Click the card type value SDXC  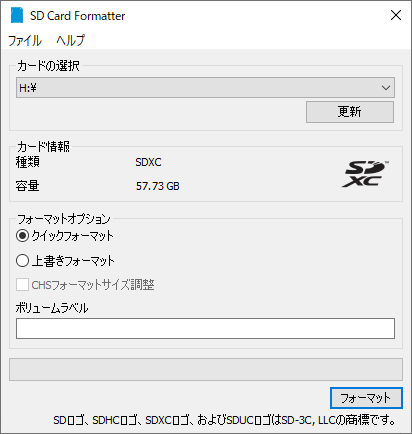pos(148,162)
